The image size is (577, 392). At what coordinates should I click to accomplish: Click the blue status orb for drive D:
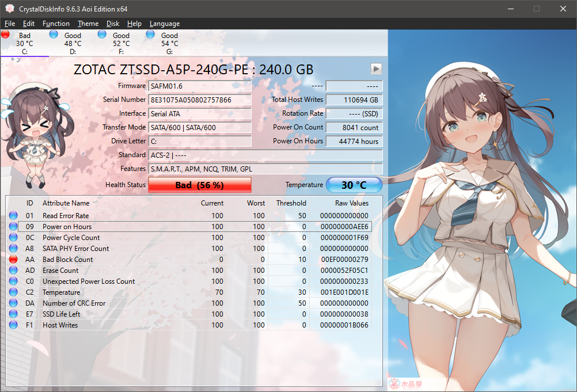click(54, 34)
